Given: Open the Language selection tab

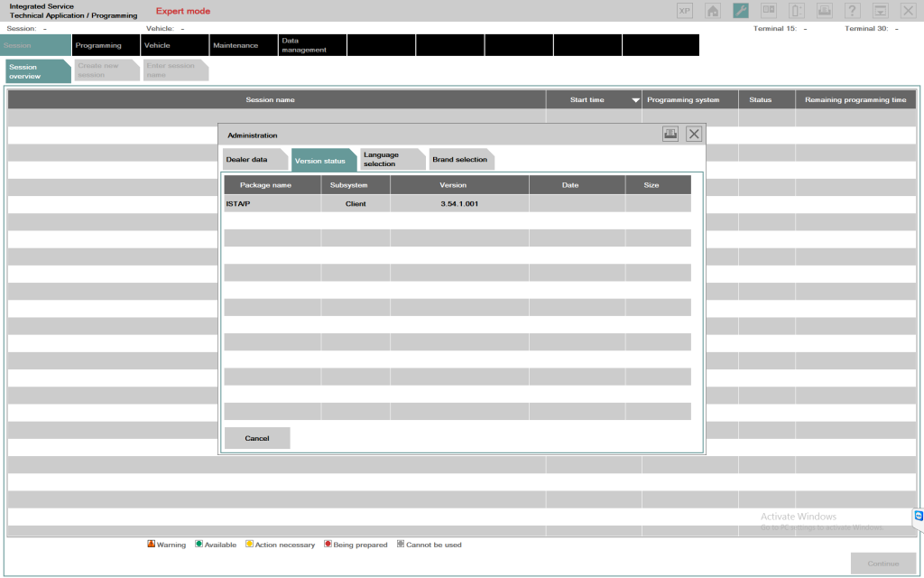Looking at the screenshot, I should 393,159.
